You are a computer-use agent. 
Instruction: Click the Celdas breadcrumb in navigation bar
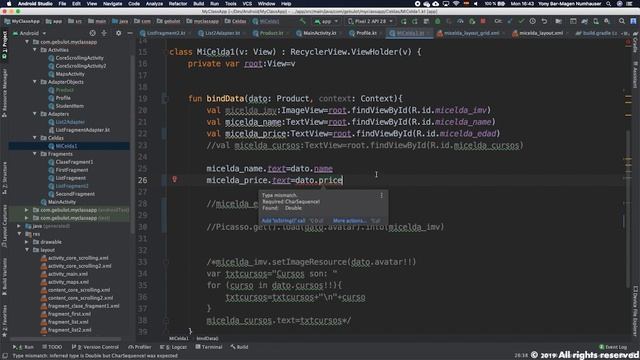[x=236, y=21]
